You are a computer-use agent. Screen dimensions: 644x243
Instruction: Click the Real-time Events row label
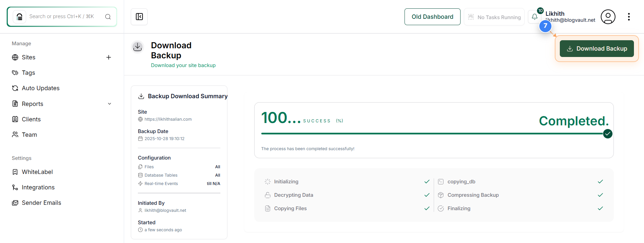(x=161, y=184)
